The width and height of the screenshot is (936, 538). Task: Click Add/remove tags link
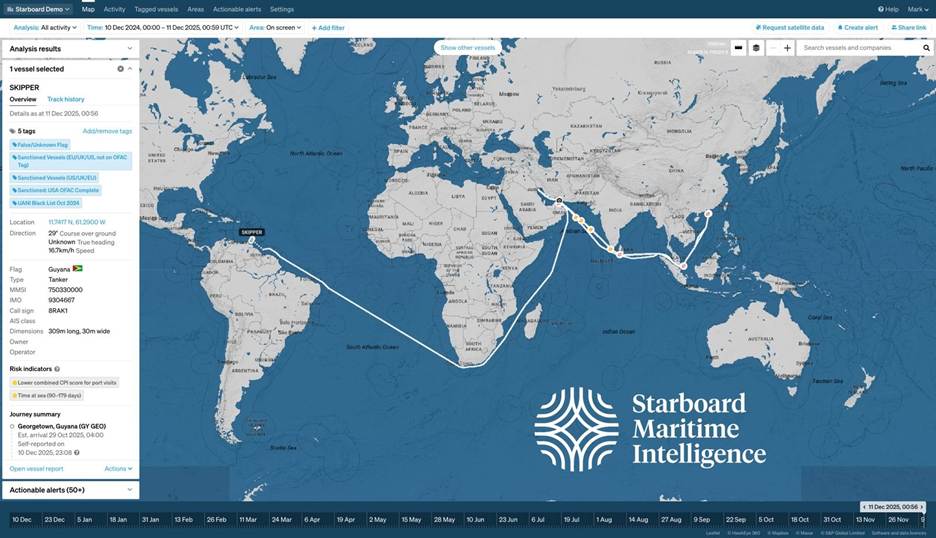107,131
